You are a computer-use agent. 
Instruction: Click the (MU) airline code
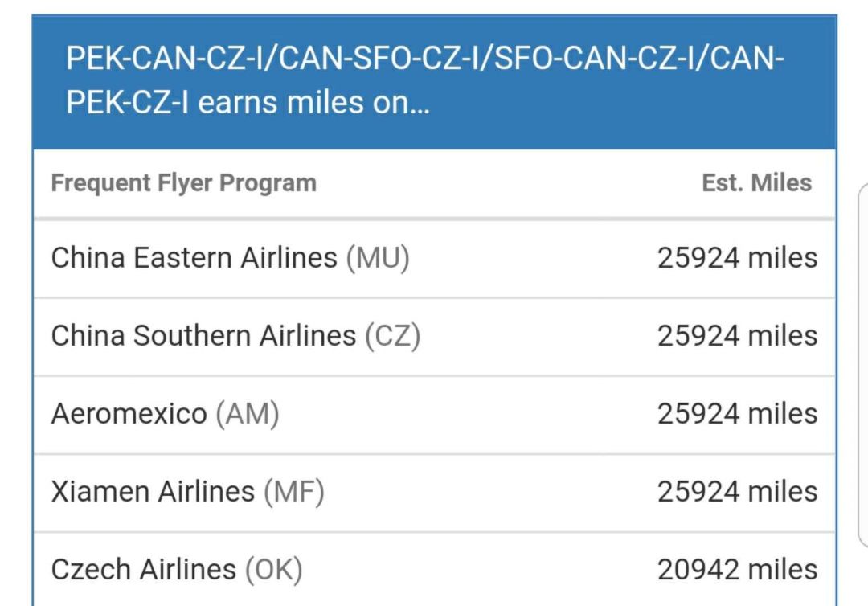point(378,258)
